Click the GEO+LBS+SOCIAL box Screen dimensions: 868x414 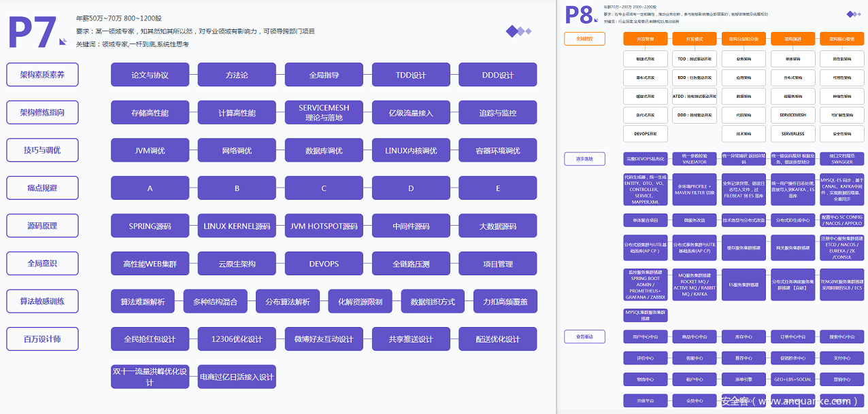792,379
